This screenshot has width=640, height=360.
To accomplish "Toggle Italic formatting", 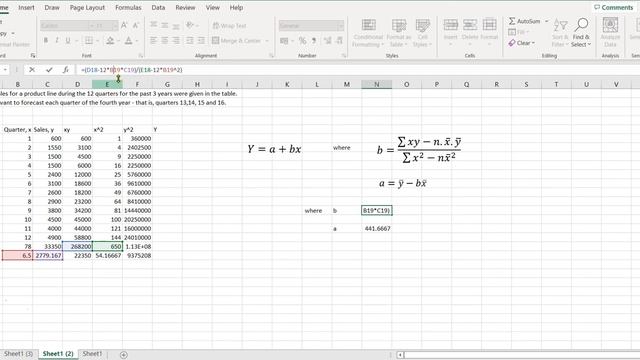I will pyautogui.click(x=57, y=40).
